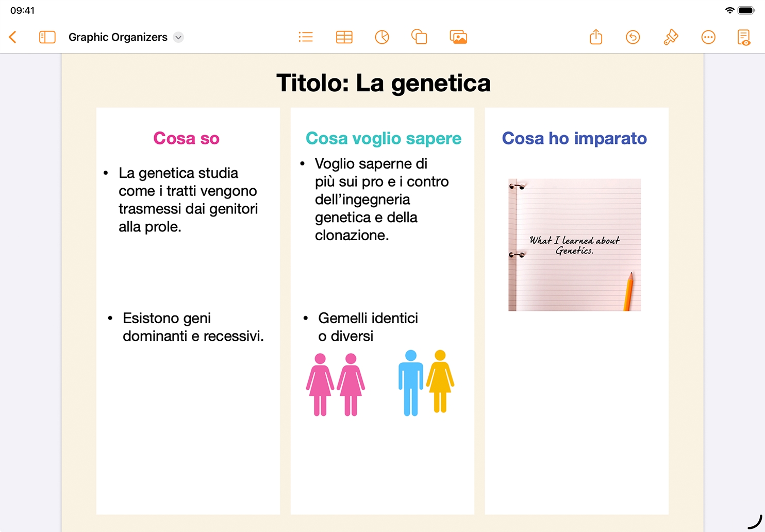
Task: Share the document with the share icon
Action: [x=596, y=37]
